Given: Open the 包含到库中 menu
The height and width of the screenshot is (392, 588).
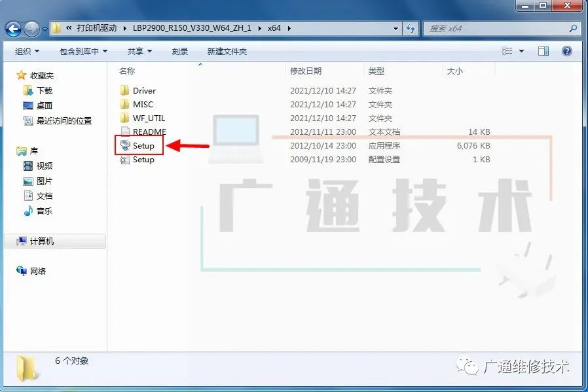Looking at the screenshot, I should pyautogui.click(x=83, y=51).
